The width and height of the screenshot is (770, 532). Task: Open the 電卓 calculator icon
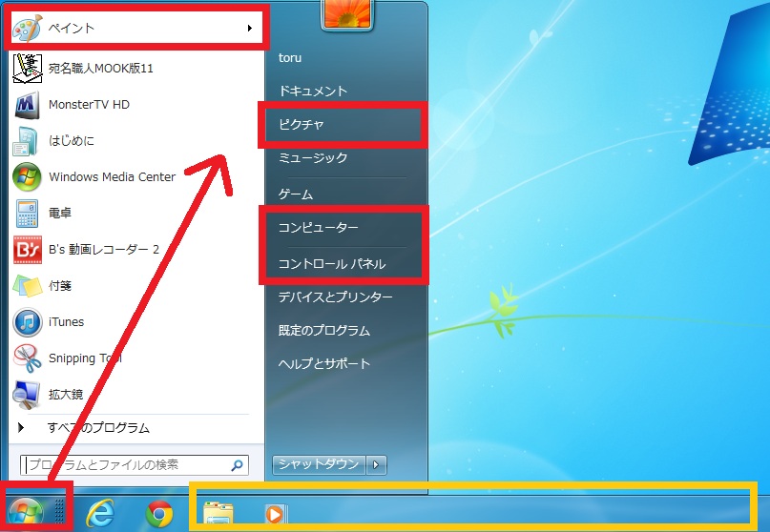pyautogui.click(x=27, y=213)
